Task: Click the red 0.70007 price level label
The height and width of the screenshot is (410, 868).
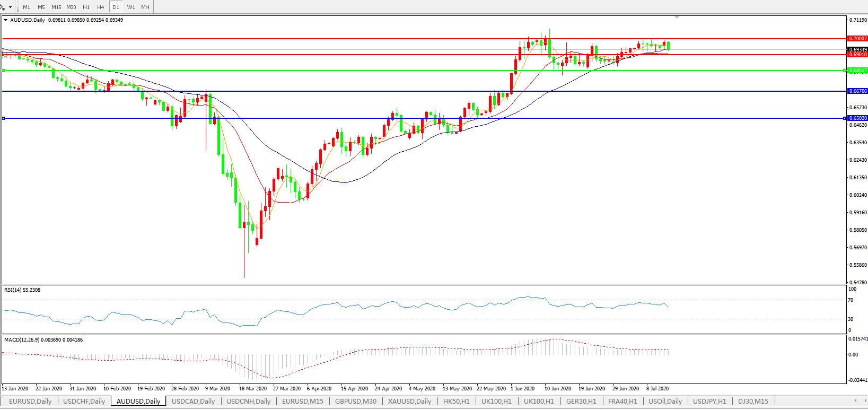Action: click(x=857, y=39)
